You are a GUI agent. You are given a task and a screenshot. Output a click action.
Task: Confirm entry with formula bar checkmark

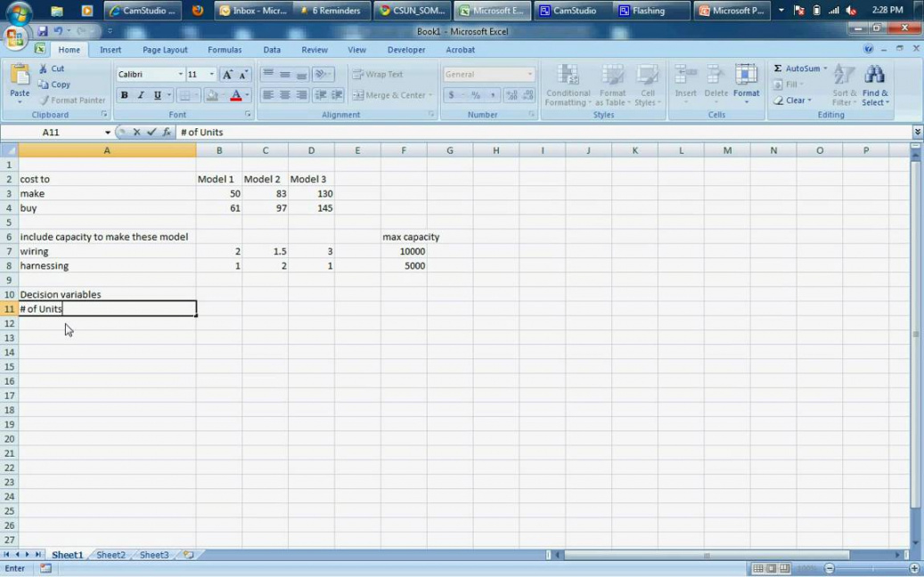pos(151,132)
